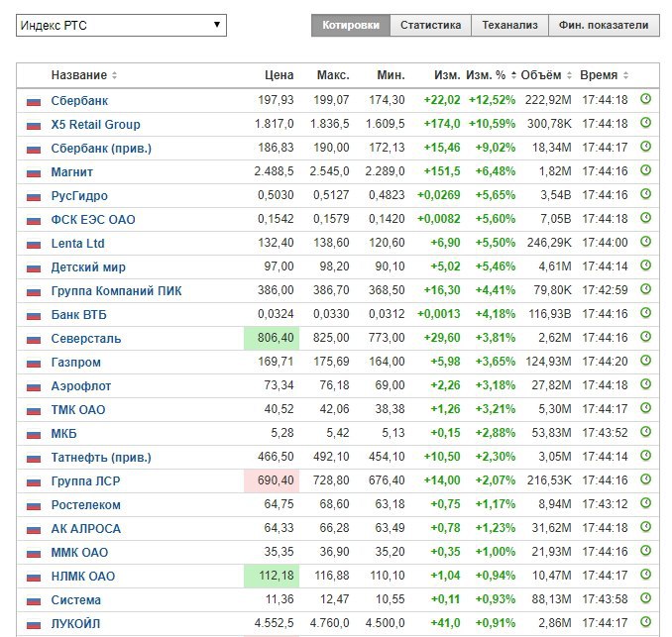Image resolution: width=672 pixels, height=637 pixels.
Task: Click the clock icon in ТМК ОАО row
Action: (645, 408)
